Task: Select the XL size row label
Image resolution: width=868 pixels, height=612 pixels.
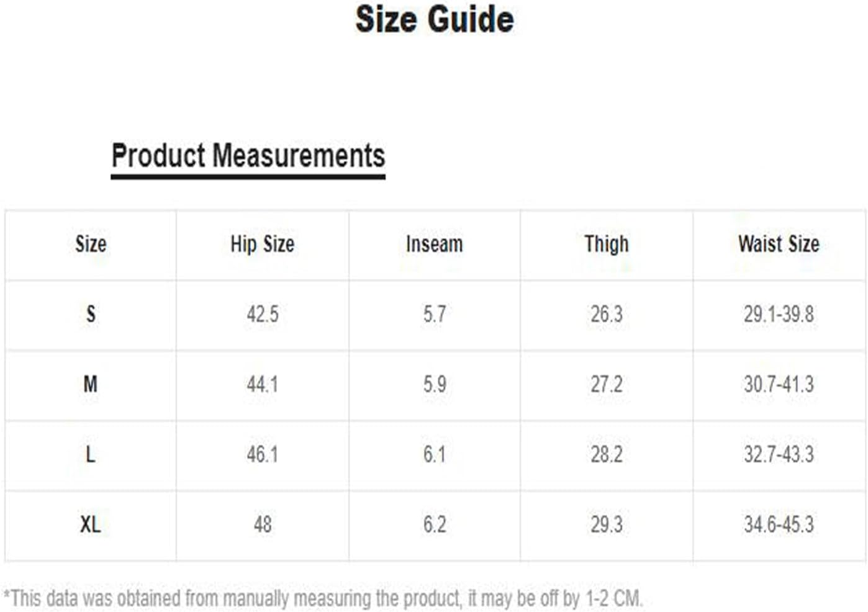Action: pyautogui.click(x=91, y=524)
